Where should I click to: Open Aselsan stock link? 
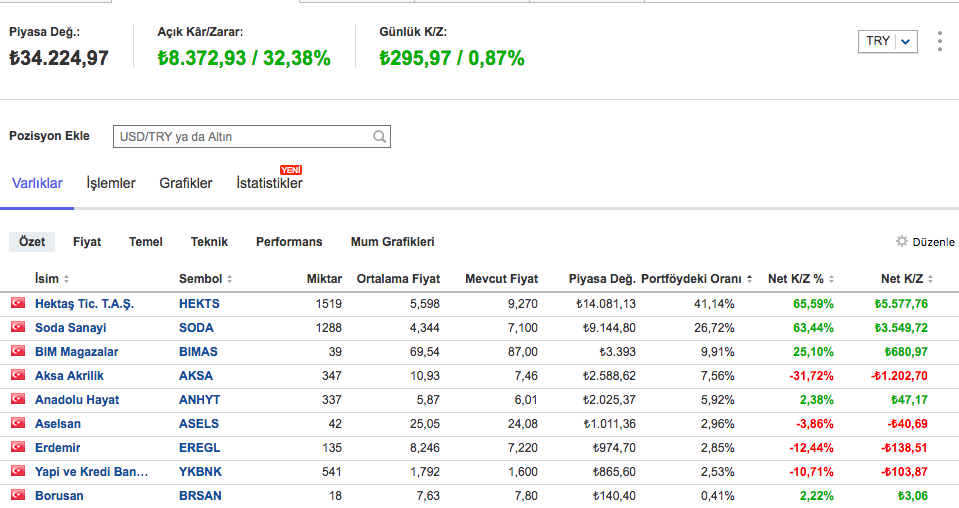[x=57, y=424]
